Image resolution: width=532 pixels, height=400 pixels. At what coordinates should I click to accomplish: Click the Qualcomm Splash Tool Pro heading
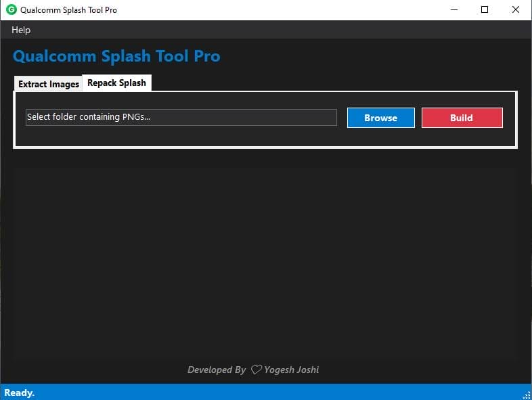[x=116, y=56]
